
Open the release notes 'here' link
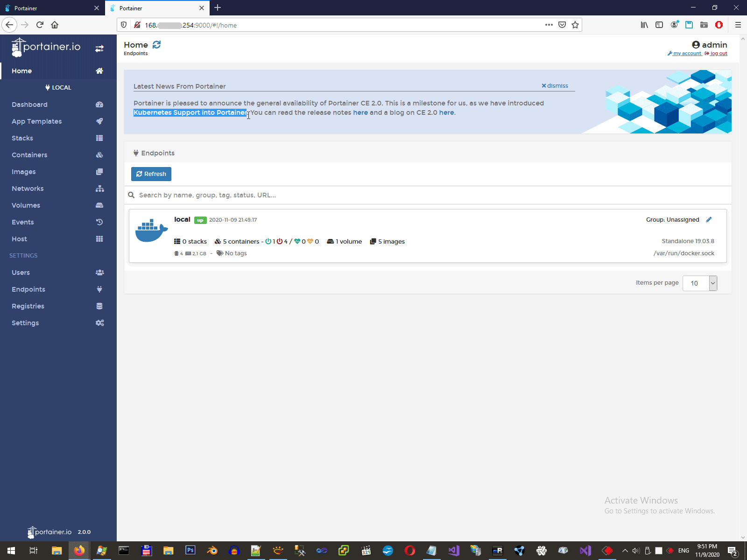pos(360,112)
